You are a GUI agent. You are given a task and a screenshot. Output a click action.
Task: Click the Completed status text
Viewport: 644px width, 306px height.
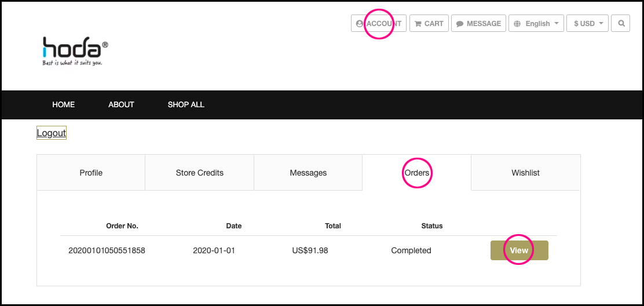click(411, 251)
